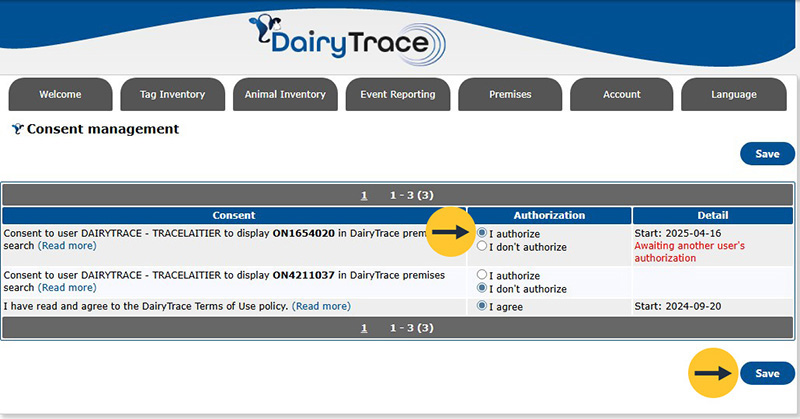
Task: Open the Account tab
Action: [621, 95]
